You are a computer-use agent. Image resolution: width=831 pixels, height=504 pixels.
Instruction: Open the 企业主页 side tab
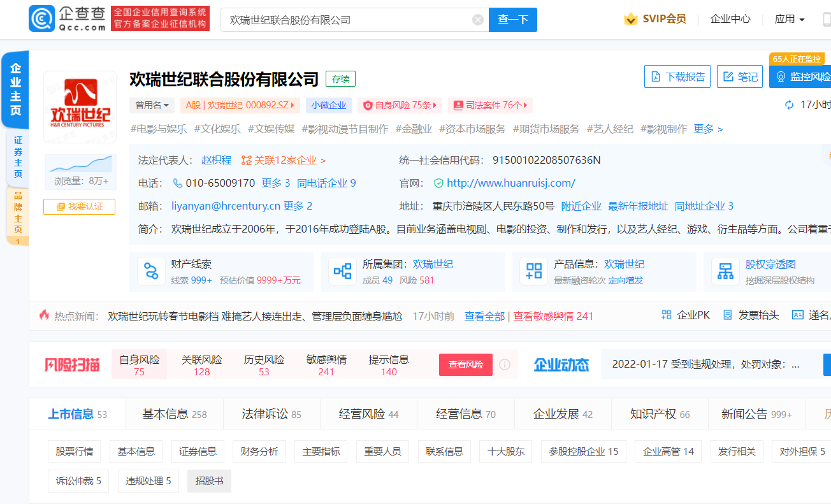click(15, 90)
